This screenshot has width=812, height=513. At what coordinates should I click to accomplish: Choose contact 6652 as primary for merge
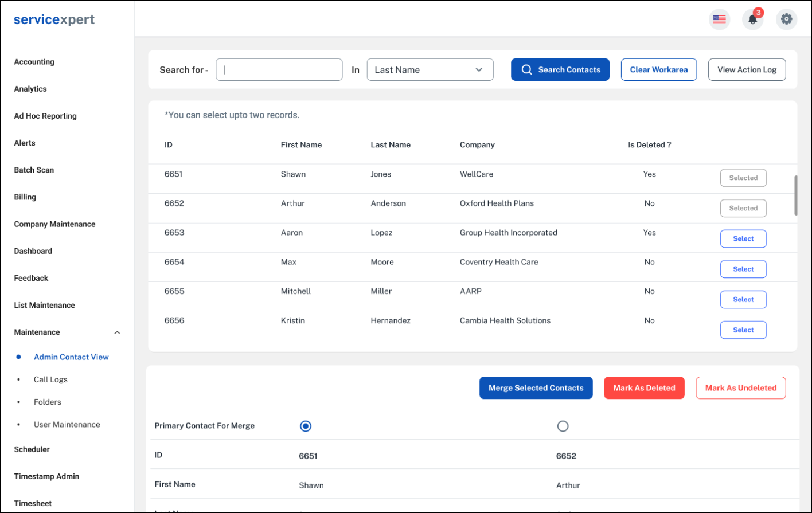pos(563,426)
